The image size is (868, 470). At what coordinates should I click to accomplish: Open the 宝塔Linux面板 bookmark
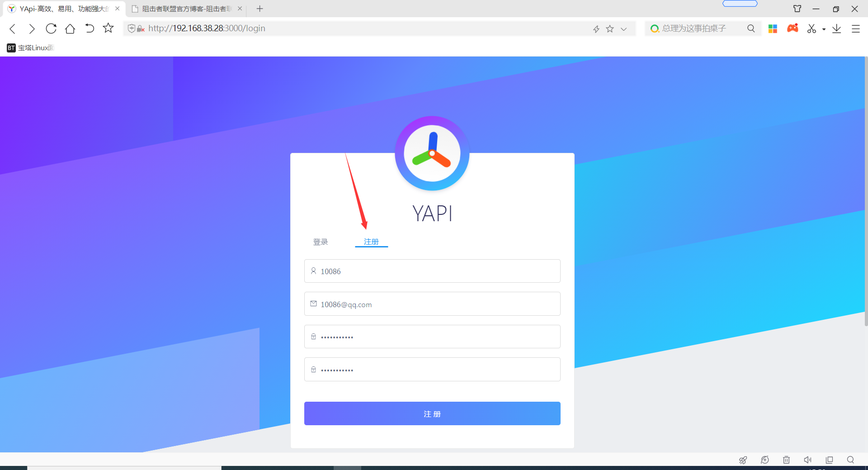(30, 47)
